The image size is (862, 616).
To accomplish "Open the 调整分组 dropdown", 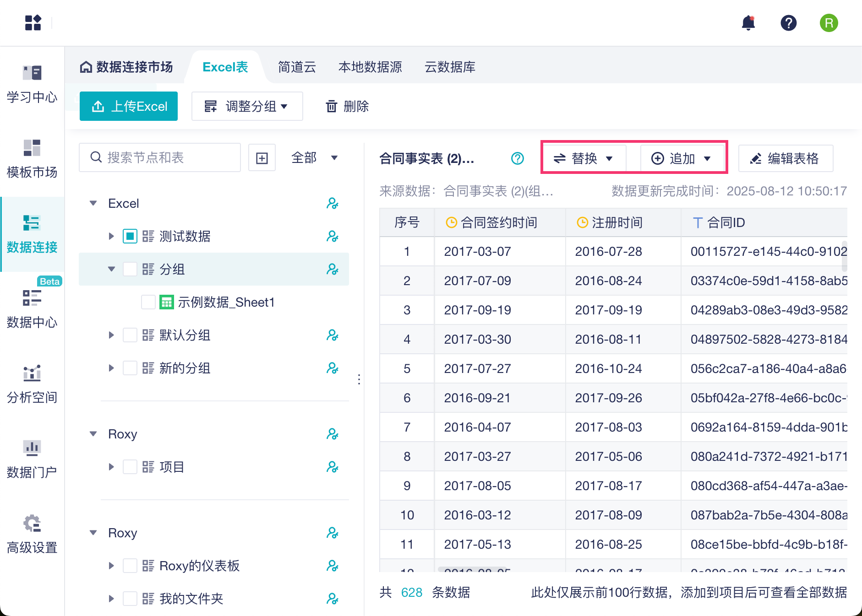I will pos(247,106).
